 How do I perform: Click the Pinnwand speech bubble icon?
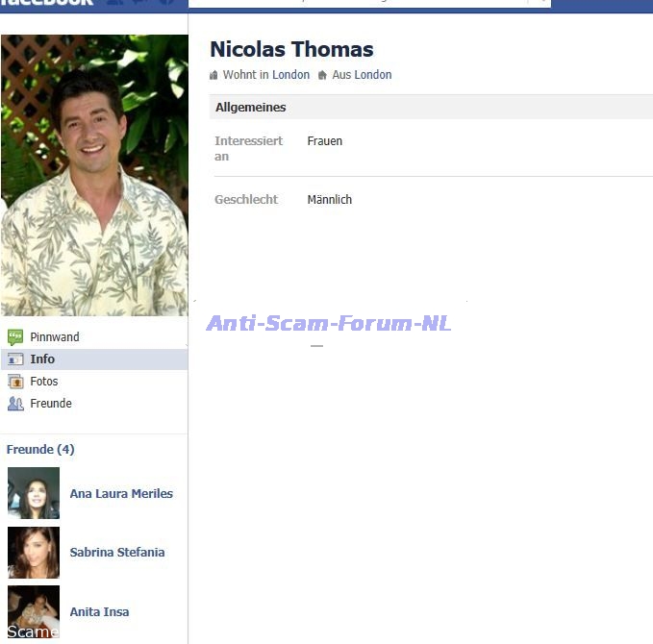[x=14, y=337]
